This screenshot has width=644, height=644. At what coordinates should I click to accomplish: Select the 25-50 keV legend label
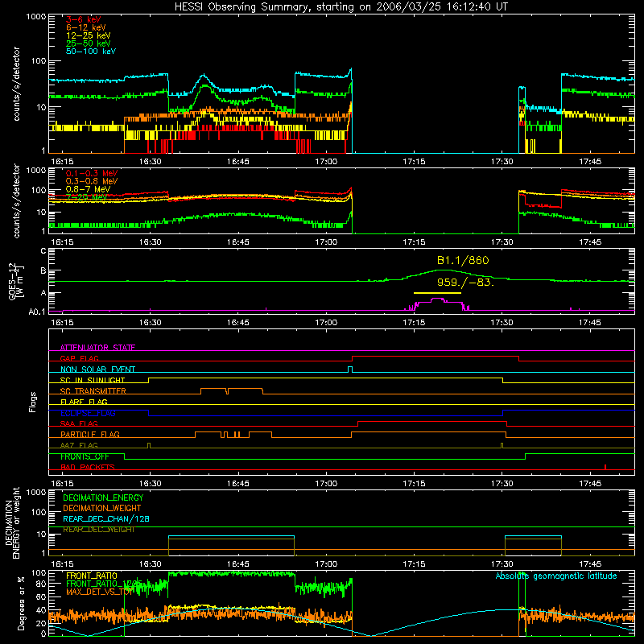tap(88, 43)
